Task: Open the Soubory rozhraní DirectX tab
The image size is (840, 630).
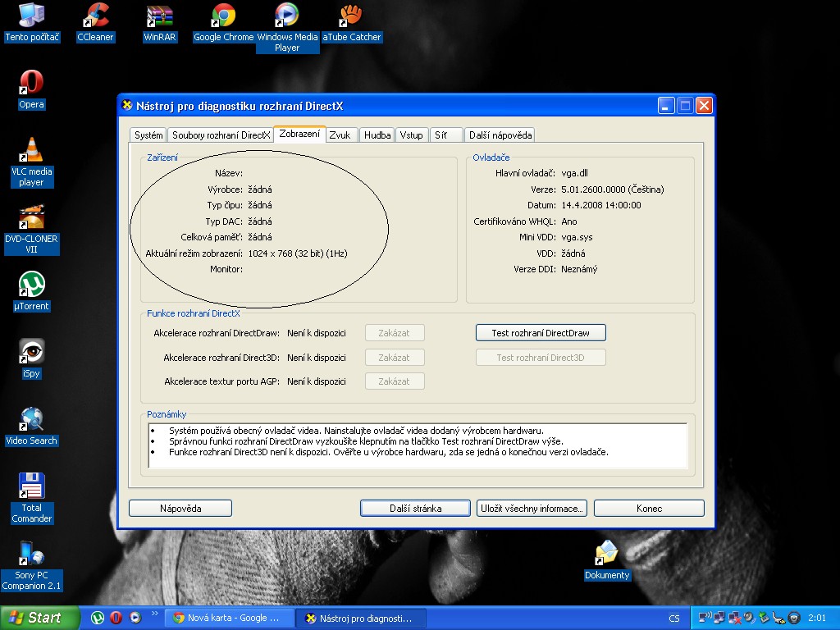Action: pos(220,135)
